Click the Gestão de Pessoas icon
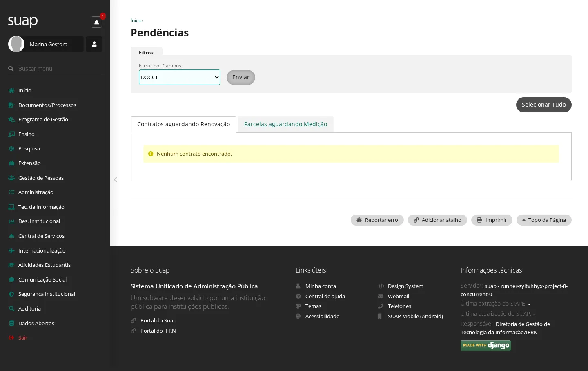588x371 pixels. [x=11, y=178]
